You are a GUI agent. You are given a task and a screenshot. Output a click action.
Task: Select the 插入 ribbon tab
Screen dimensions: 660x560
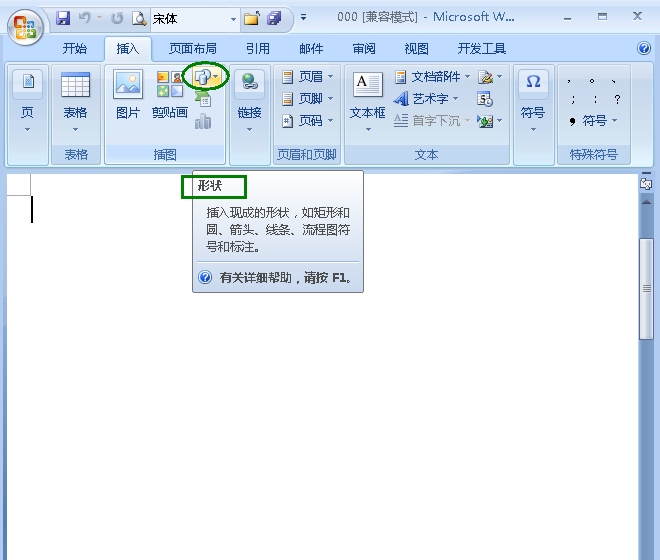pyautogui.click(x=128, y=49)
